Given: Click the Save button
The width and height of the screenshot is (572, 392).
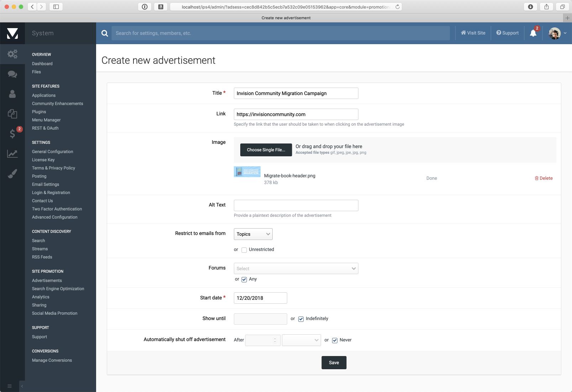Looking at the screenshot, I should pyautogui.click(x=334, y=362).
